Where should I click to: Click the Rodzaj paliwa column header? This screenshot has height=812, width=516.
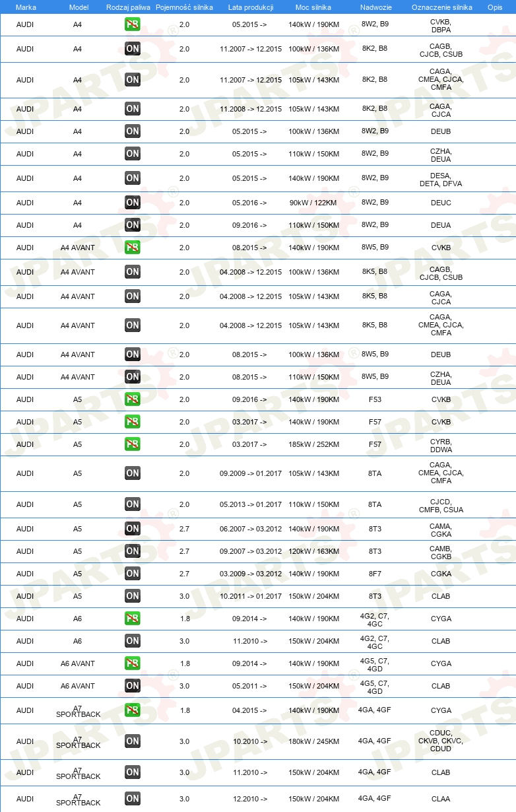128,7
